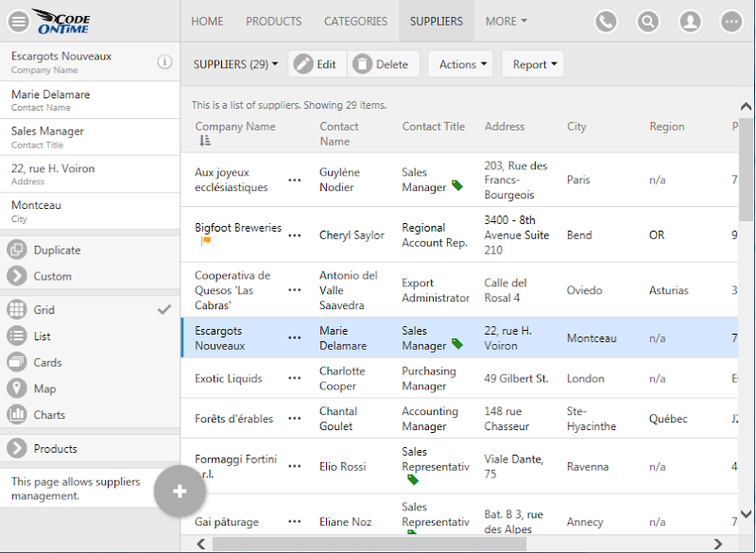Open row menu for Formaggi Fortini

[295, 466]
